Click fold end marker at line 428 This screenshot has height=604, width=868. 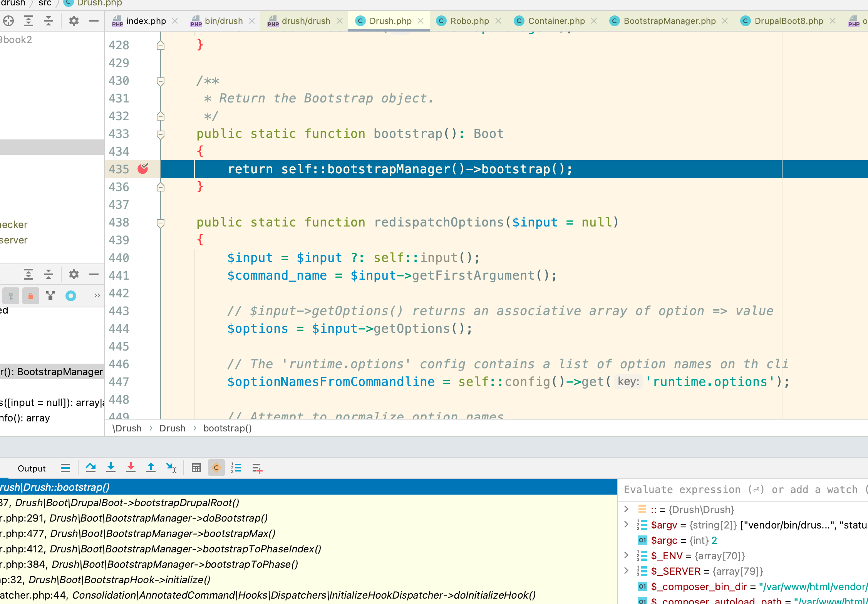coord(161,45)
